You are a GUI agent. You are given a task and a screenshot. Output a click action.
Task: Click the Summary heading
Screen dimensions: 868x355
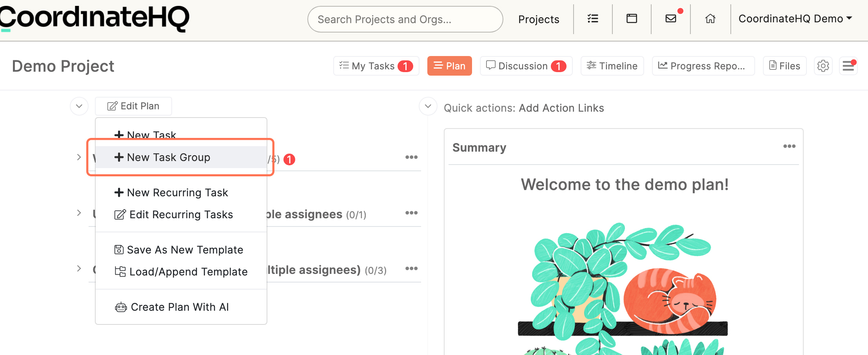(479, 147)
